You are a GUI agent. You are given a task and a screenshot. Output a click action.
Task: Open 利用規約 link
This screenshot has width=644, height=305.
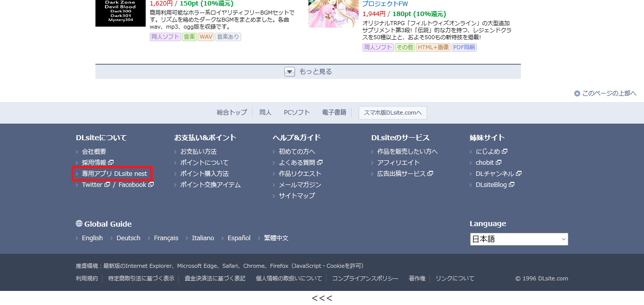click(87, 278)
